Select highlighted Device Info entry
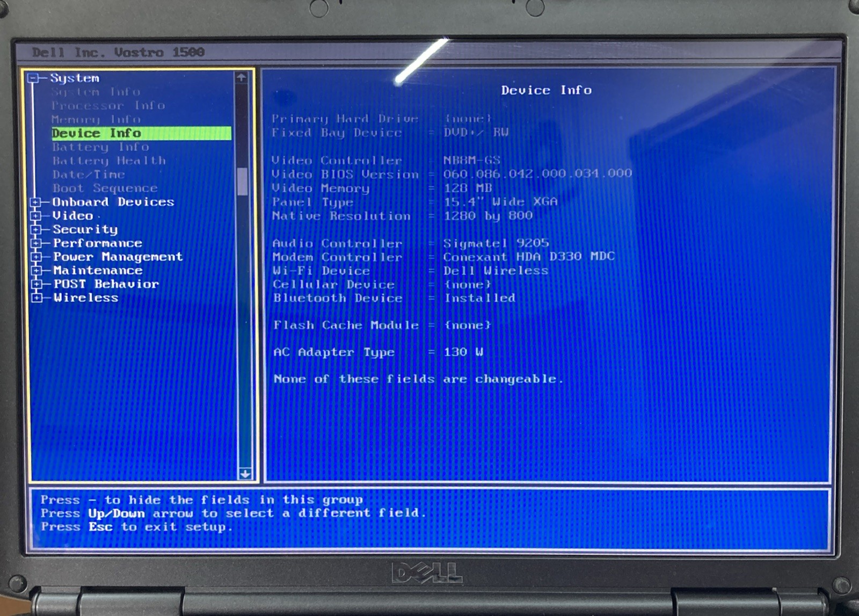Screen dimensions: 859x616 [141, 133]
